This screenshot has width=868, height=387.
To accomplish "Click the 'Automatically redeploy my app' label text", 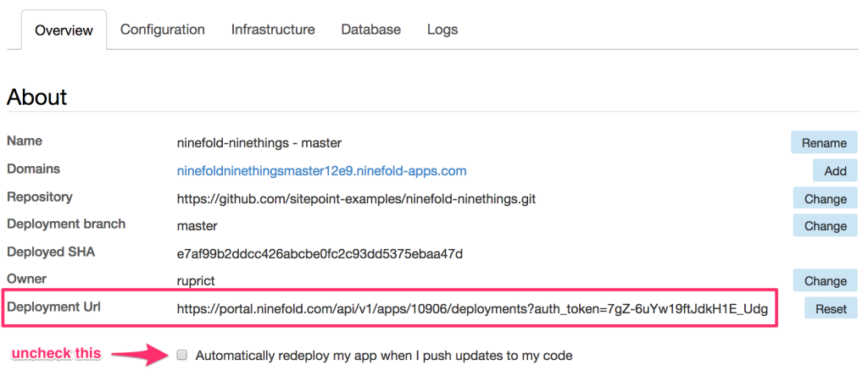I will click(383, 356).
